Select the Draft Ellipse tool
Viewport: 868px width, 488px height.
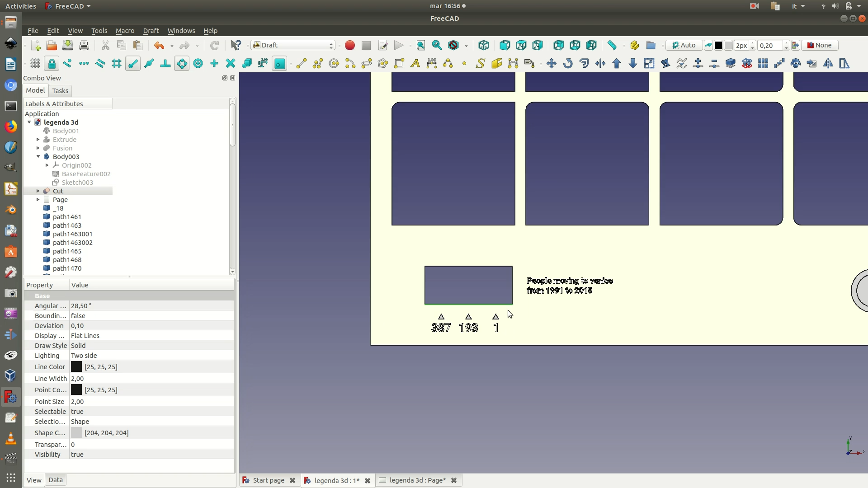coord(367,63)
